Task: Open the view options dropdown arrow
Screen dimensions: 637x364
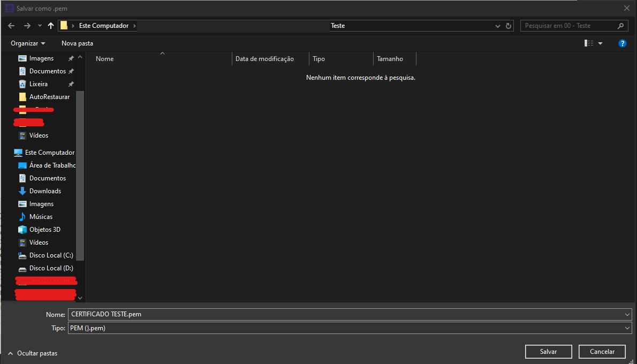Action: tap(600, 43)
